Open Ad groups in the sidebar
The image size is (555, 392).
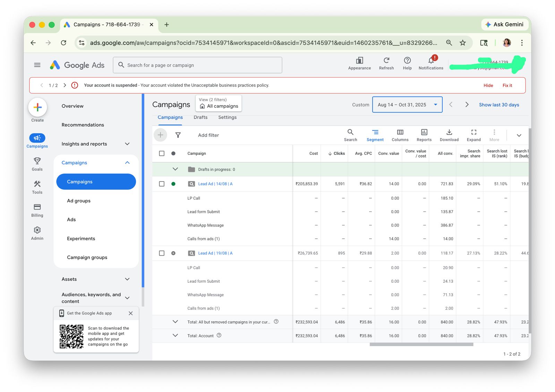79,201
